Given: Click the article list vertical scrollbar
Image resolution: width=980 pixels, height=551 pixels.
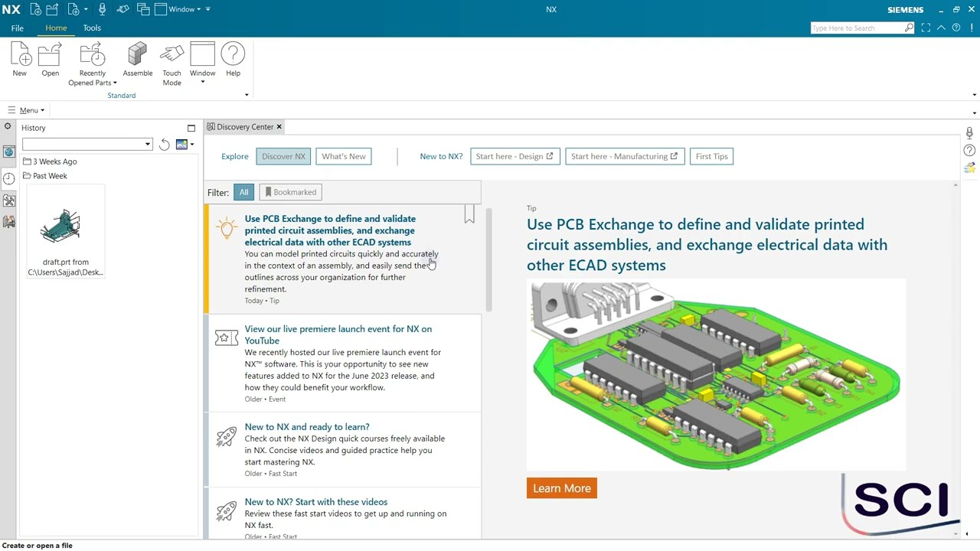Looking at the screenshot, I should [489, 260].
